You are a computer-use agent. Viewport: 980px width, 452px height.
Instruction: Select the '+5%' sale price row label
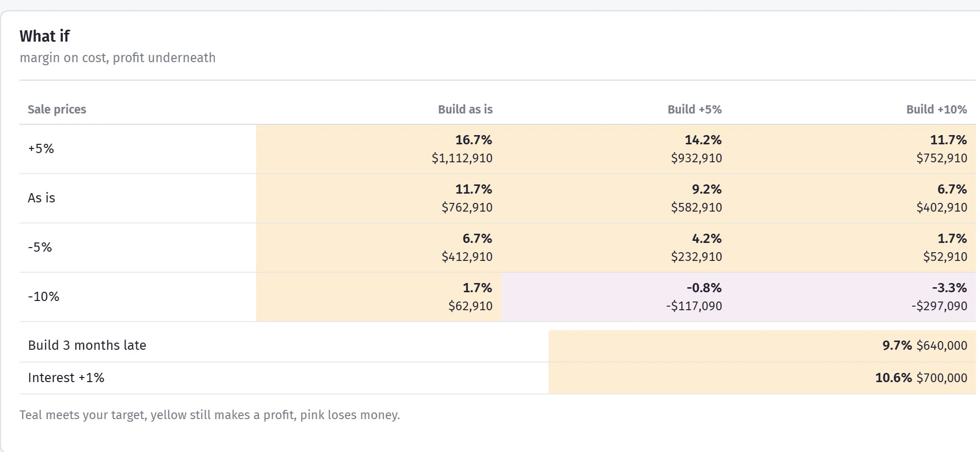pos(41,149)
